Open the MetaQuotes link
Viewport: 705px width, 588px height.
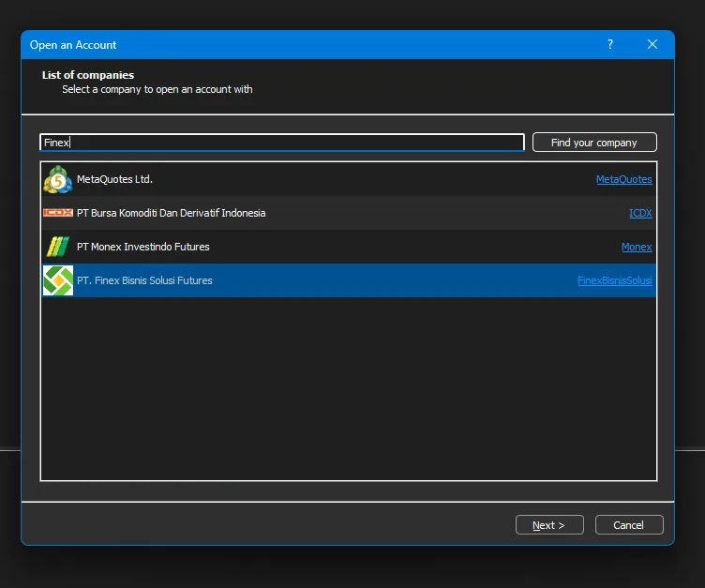(623, 179)
